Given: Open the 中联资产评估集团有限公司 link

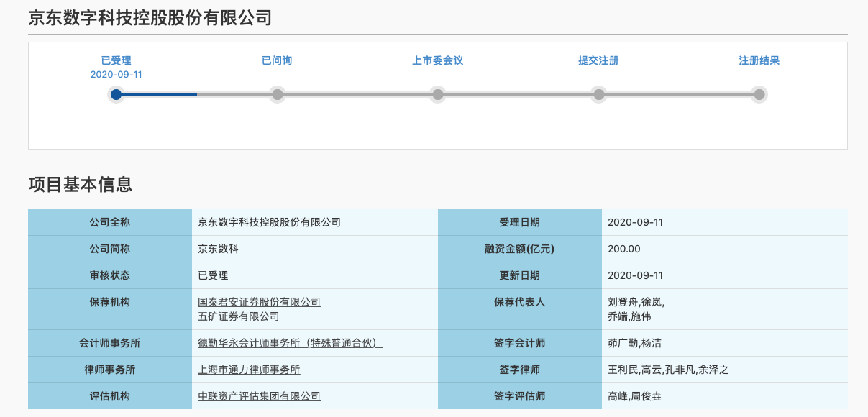Looking at the screenshot, I should tap(259, 396).
